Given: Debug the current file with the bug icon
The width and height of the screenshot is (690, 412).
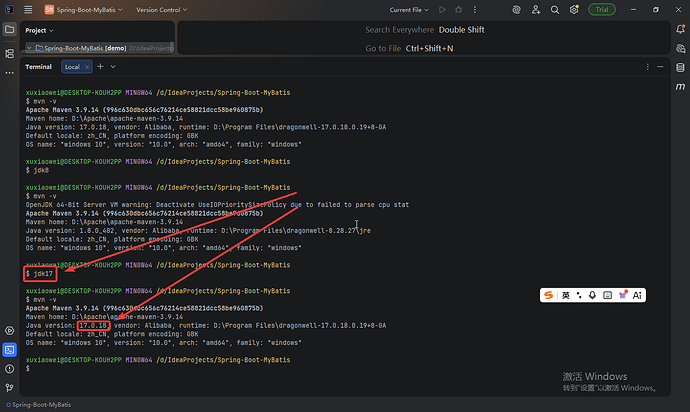Looking at the screenshot, I should pos(459,10).
